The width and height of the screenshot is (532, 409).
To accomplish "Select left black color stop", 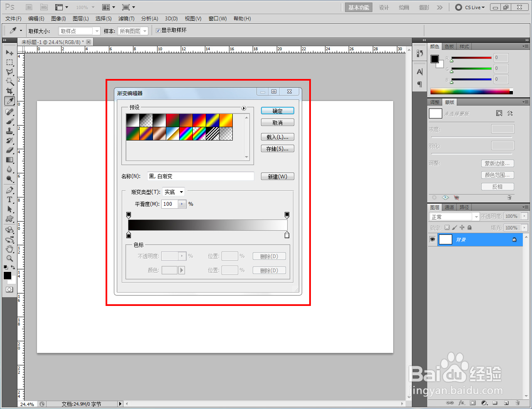I will click(x=128, y=235).
